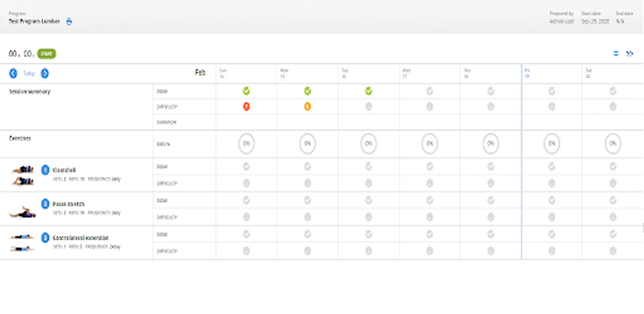Click the Tuesday session done green checkmark
Viewport: 644px width, 314px height.
pyautogui.click(x=369, y=91)
